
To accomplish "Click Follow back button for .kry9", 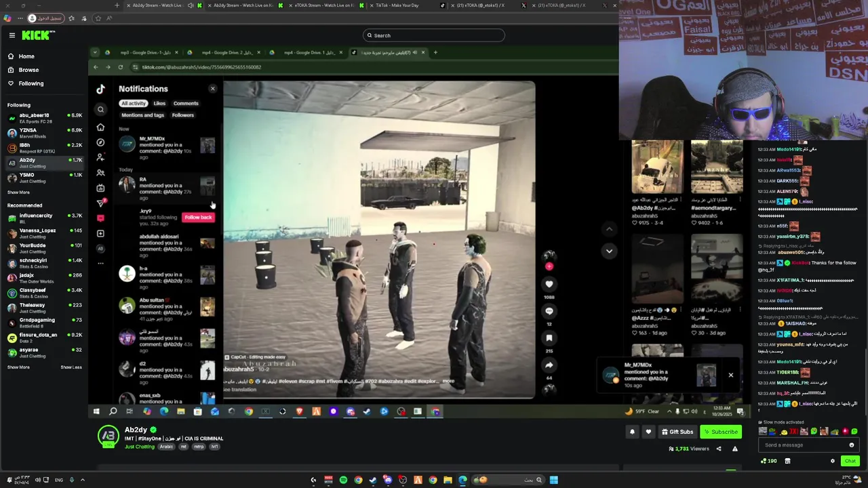I will click(x=198, y=217).
